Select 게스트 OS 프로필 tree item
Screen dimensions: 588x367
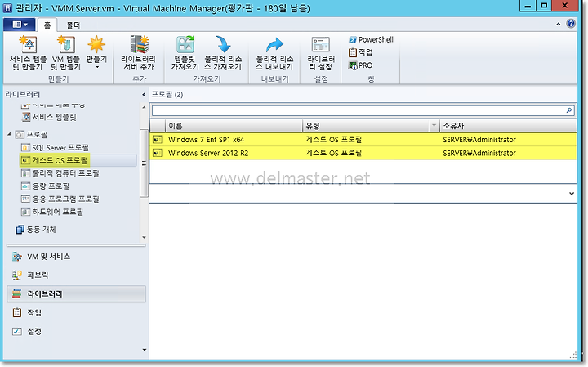pyautogui.click(x=55, y=160)
